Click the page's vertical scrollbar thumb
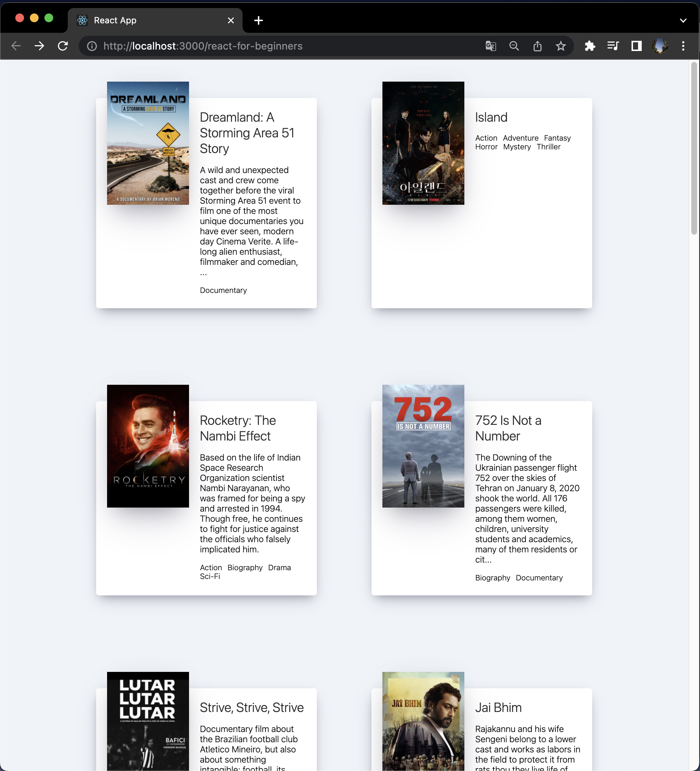The image size is (700, 771). pos(694,149)
